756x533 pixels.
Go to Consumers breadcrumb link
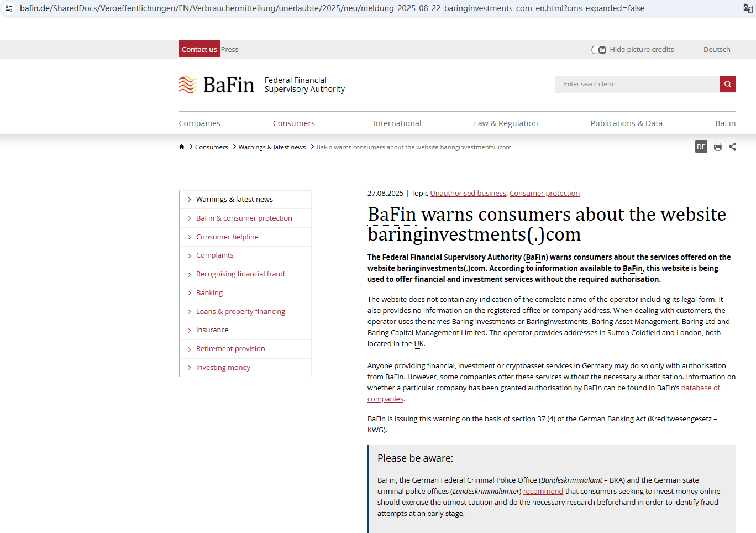[x=212, y=147]
